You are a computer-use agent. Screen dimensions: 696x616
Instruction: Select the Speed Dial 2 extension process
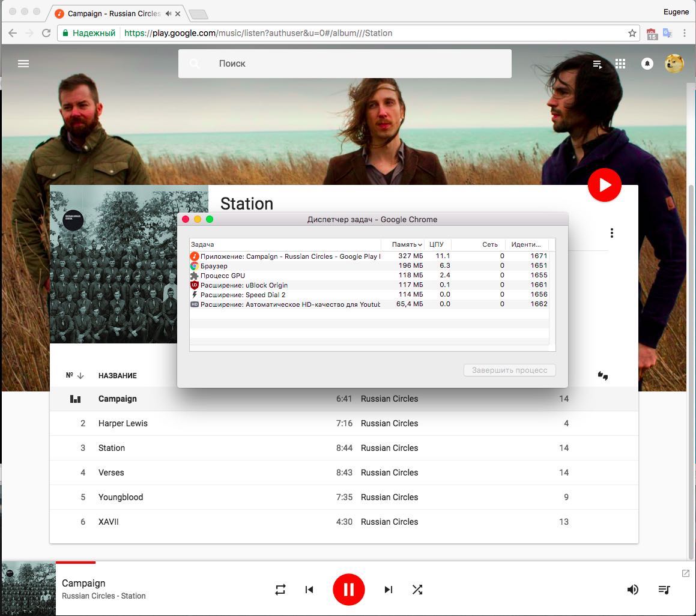point(369,295)
